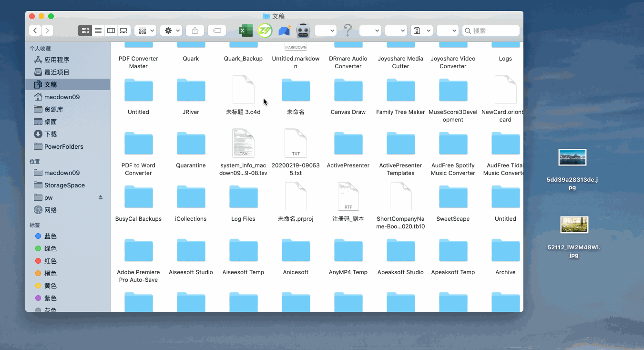The width and height of the screenshot is (644, 350).
Task: Switch to icon view
Action: pos(85,31)
